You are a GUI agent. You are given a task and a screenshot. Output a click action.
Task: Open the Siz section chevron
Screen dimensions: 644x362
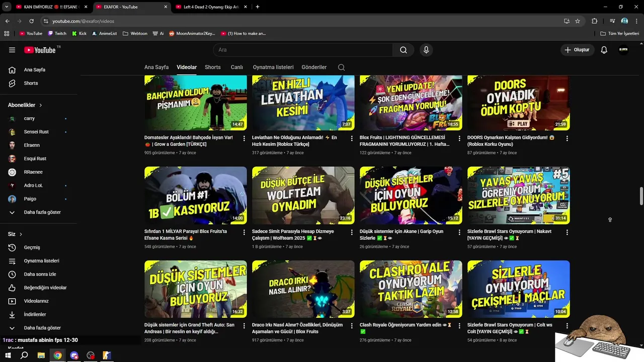21,234
